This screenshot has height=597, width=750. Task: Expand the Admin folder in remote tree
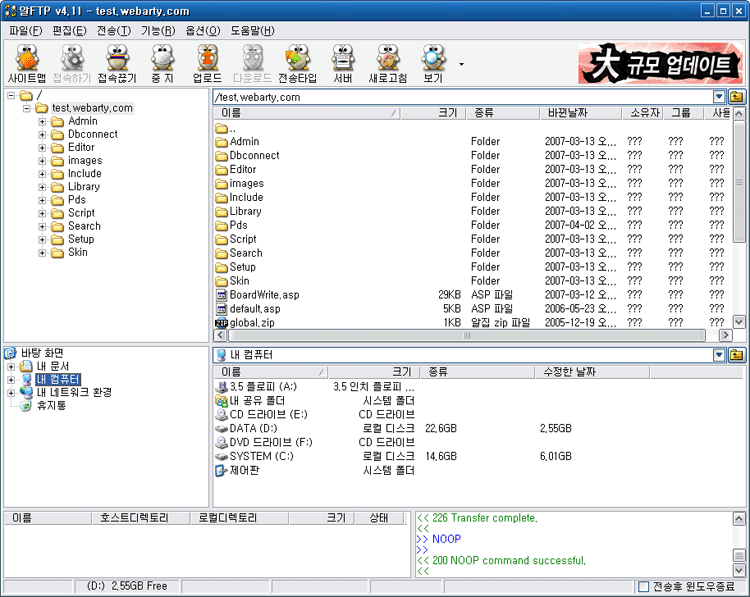pyautogui.click(x=43, y=122)
